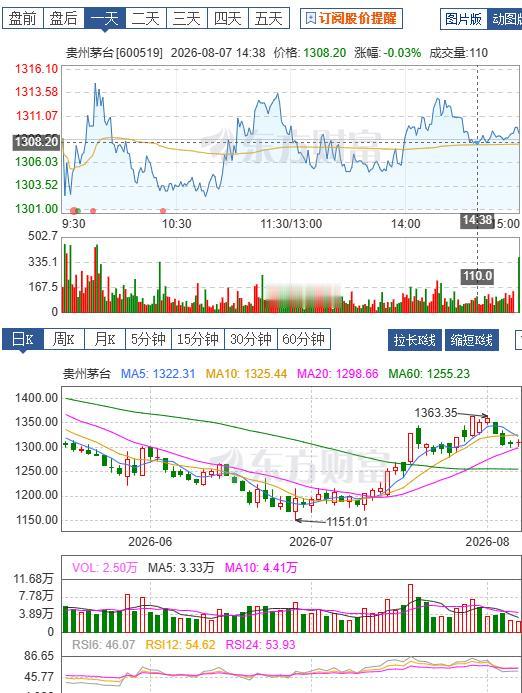Screen dimensions: 522x693
Task: Click the RSI12: 54.62 label
Action: pyautogui.click(x=180, y=645)
